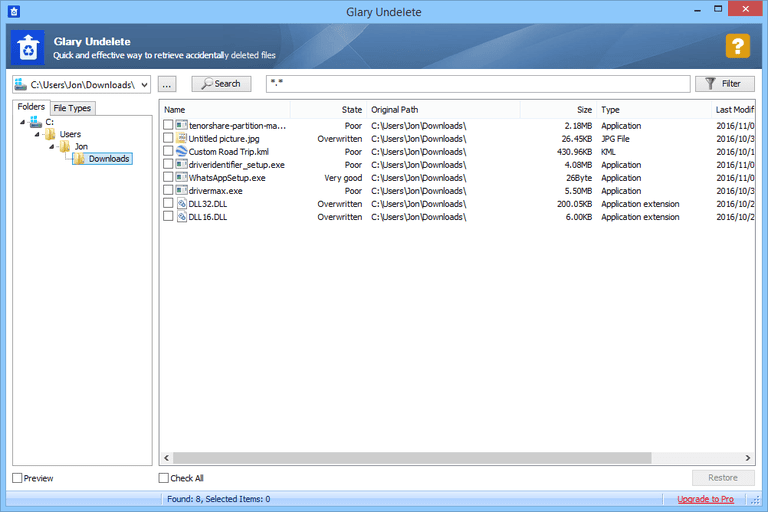The image size is (768, 512).
Task: Click the DLL16.DLL file icon
Action: 181,217
